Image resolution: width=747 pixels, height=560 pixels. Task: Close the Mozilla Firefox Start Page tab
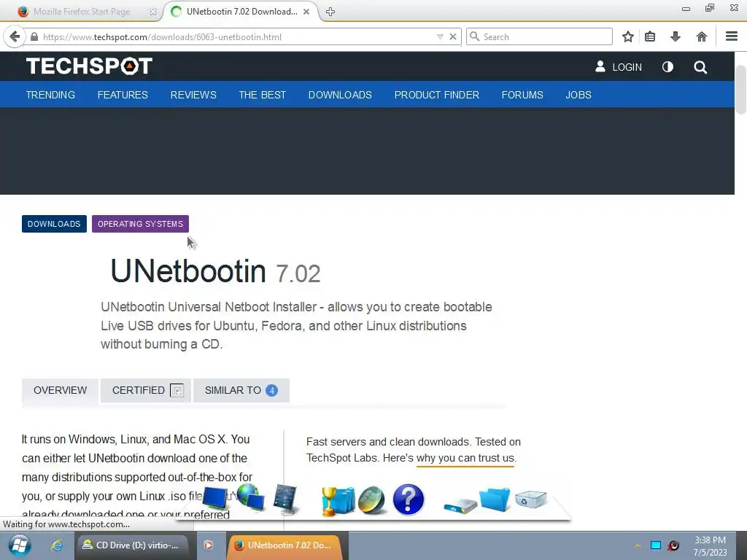point(153,12)
